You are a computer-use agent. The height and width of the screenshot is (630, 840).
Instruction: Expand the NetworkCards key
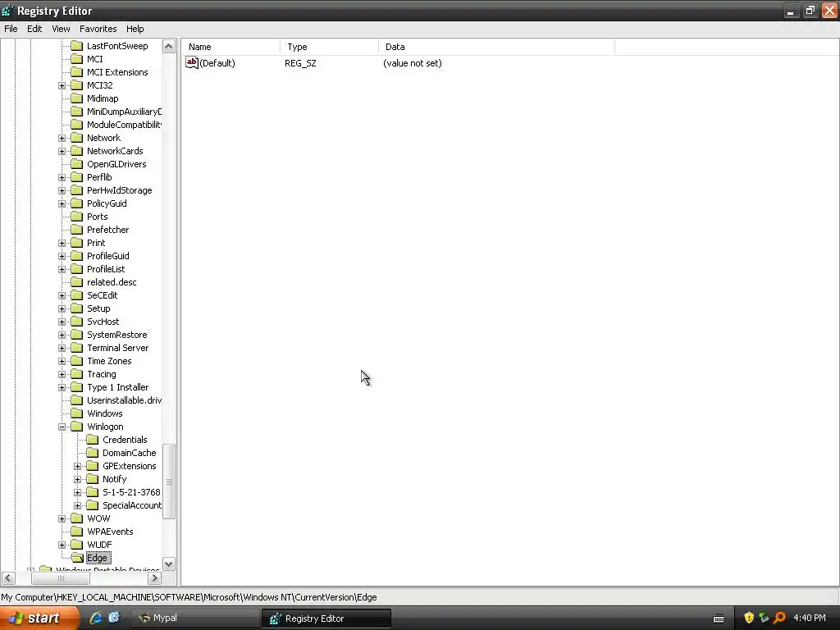coord(62,151)
